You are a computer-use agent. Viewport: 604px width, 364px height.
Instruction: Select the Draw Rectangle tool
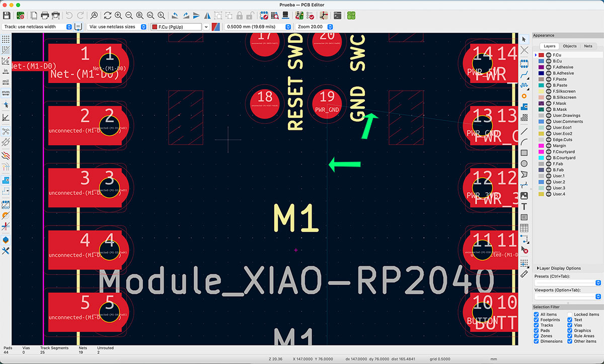click(524, 153)
